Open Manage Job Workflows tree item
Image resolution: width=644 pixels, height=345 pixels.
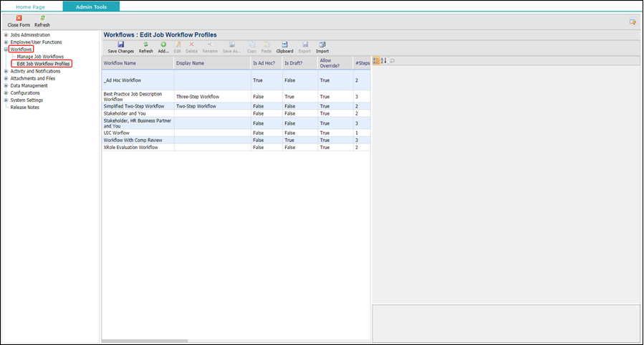point(40,57)
